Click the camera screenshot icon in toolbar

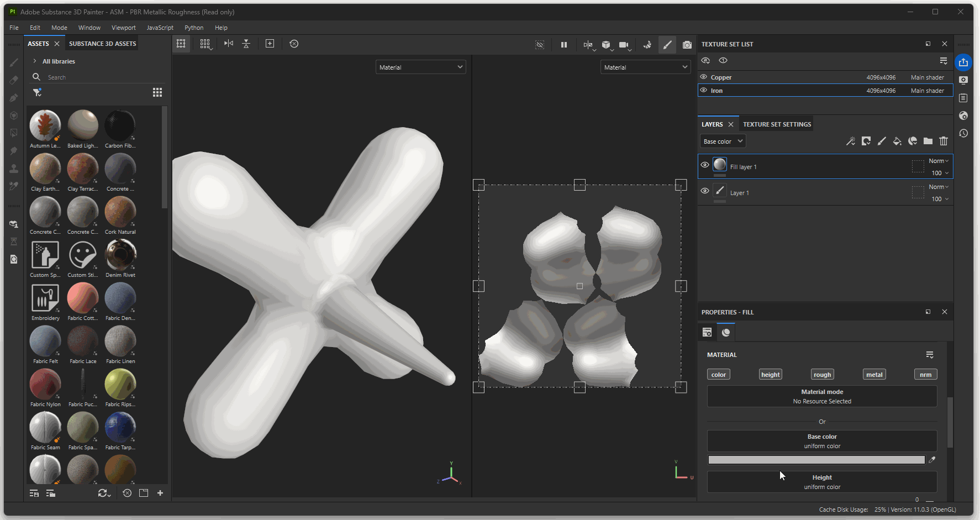pyautogui.click(x=687, y=45)
